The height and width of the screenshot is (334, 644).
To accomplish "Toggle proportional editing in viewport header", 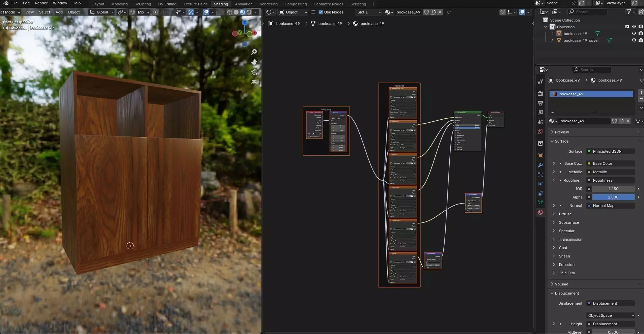I will pos(156,12).
